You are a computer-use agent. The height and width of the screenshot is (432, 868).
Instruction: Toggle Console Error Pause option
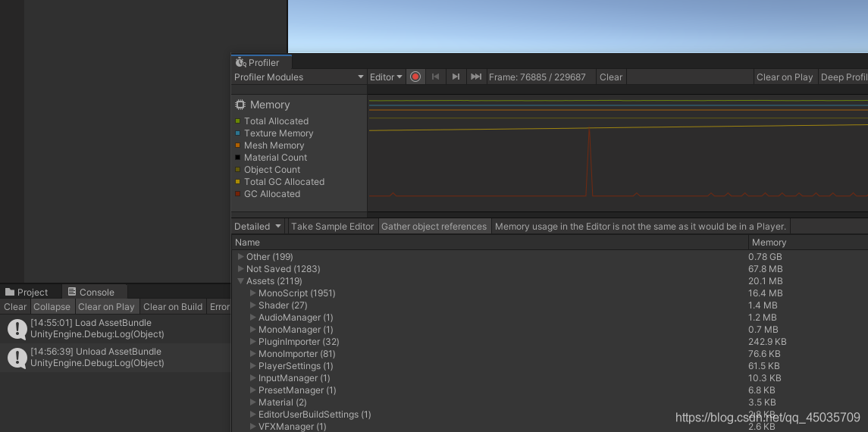[219, 306]
